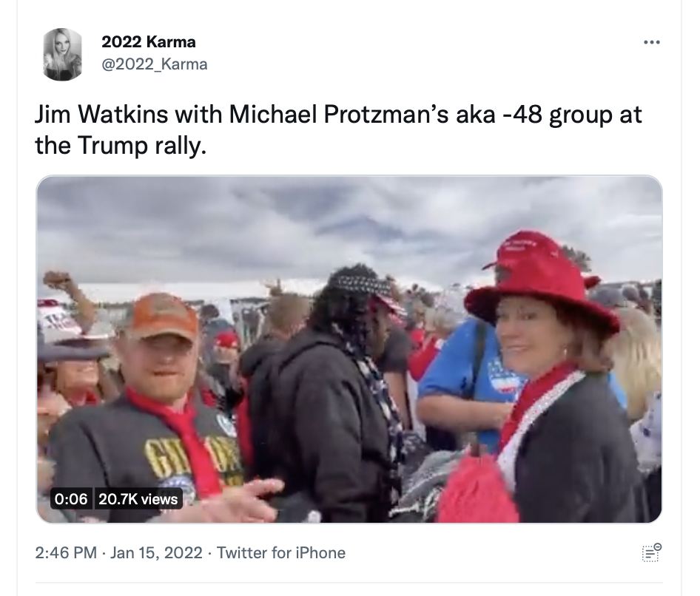Click the Twitter for iPhone source label
Viewport: 700px width, 596px height.
281,552
